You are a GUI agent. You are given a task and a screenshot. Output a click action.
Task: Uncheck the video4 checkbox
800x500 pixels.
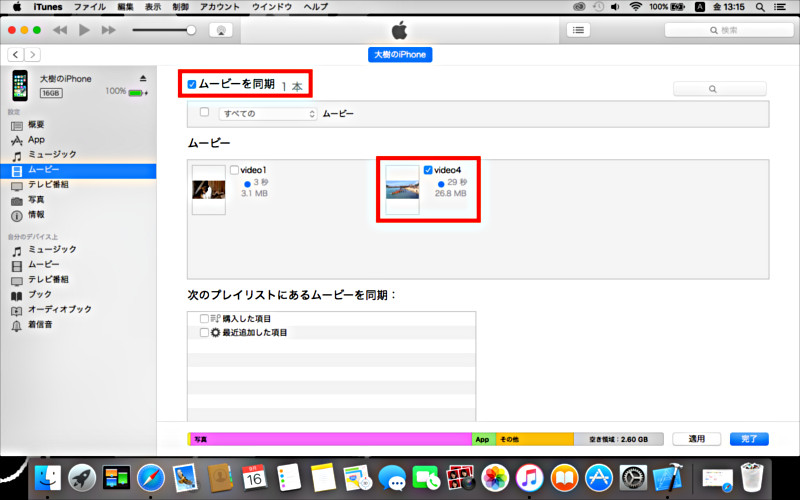428,170
